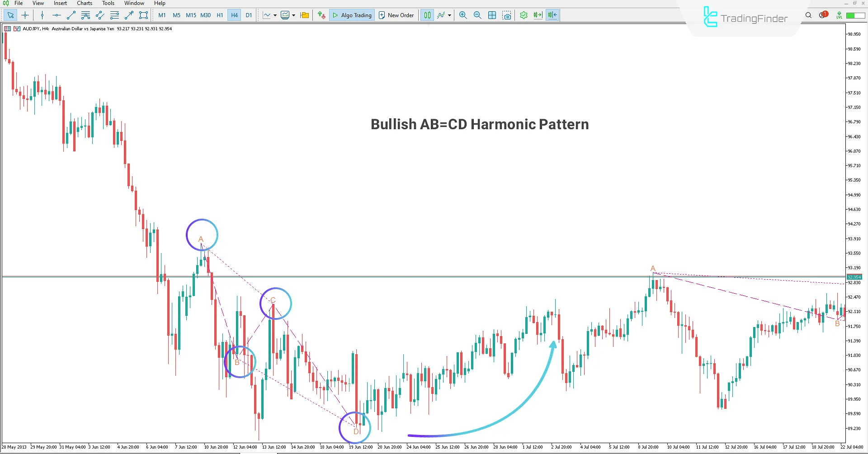Image resolution: width=868 pixels, height=454 pixels.
Task: Open the chart line-type dropdown
Action: click(274, 15)
